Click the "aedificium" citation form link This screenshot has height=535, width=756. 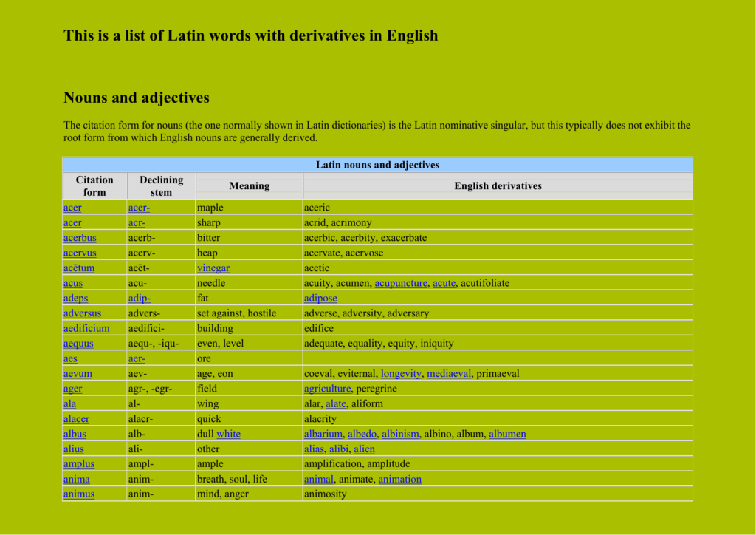pos(86,328)
